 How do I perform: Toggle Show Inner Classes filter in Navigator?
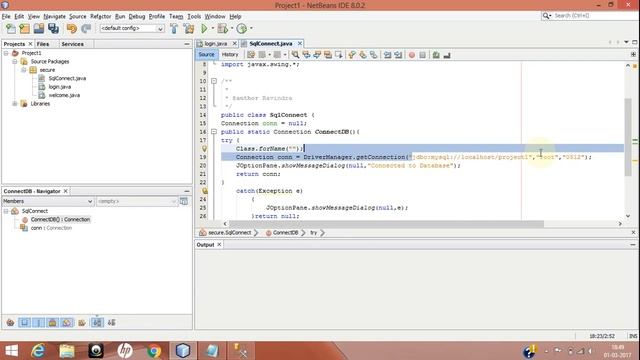(x=67, y=323)
